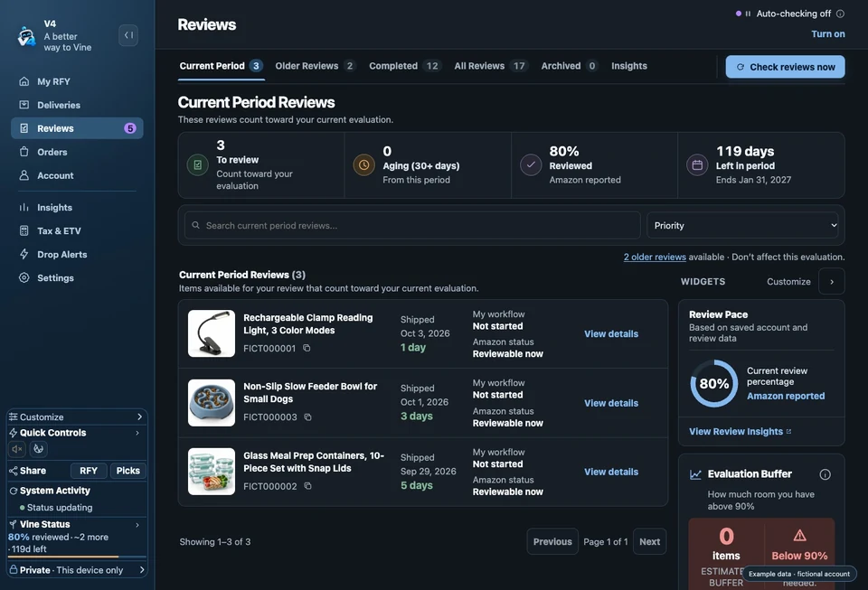This screenshot has height=590, width=868.
Task: Switch to the Archived tab
Action: point(569,66)
